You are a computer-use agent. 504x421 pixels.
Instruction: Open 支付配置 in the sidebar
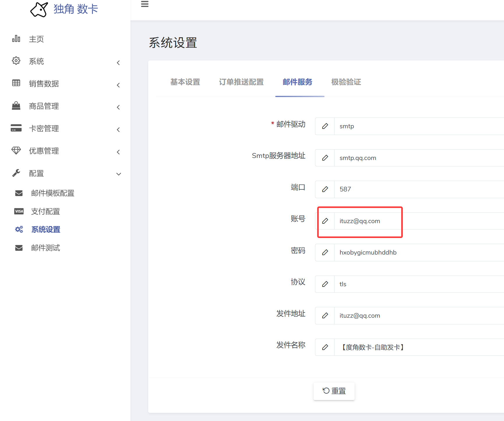coord(45,212)
